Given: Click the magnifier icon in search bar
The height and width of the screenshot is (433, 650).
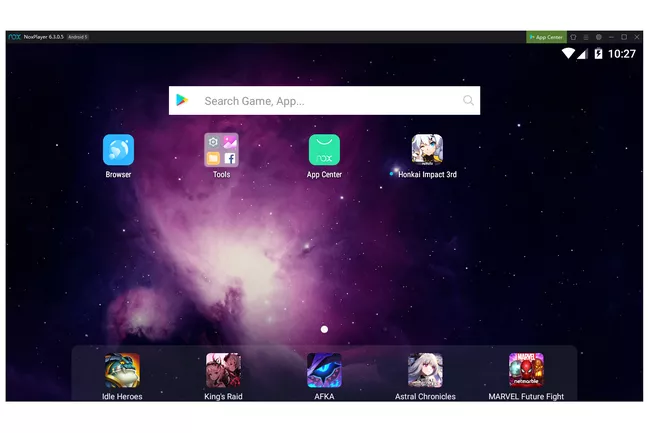Looking at the screenshot, I should [468, 100].
